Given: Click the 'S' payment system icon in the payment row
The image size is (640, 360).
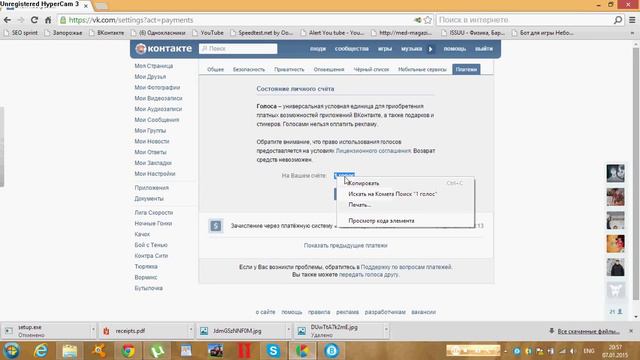Looking at the screenshot, I should [216, 226].
